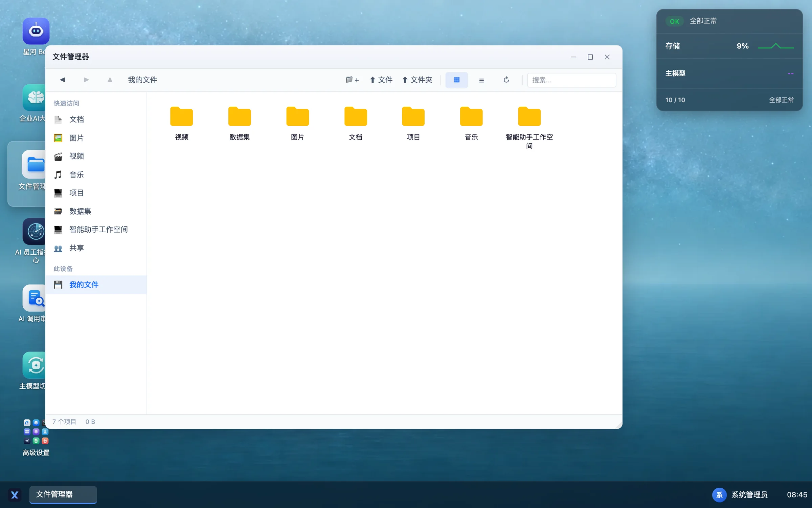Screen dimensions: 812x508
Task: Select the 数据集 folder icon
Action: [x=240, y=117]
